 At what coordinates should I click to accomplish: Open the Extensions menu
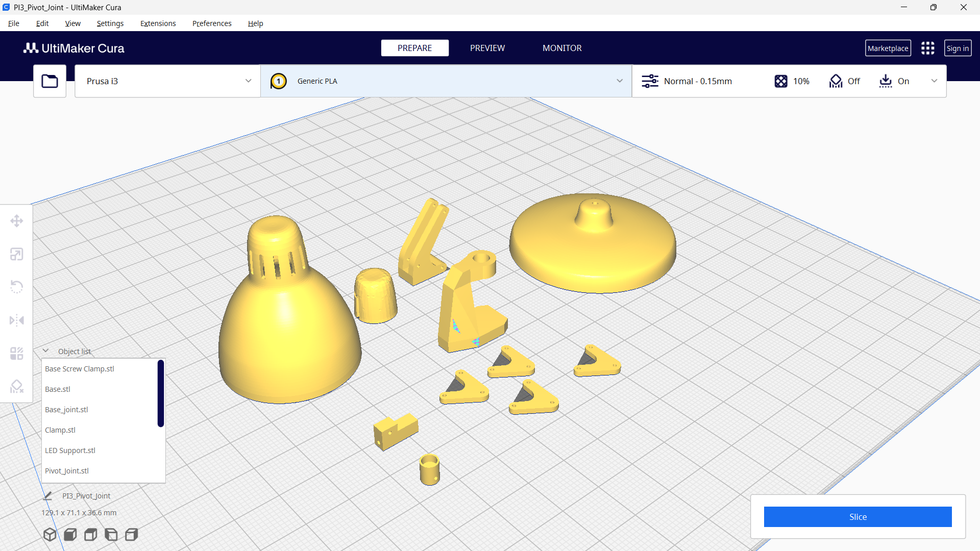(158, 23)
